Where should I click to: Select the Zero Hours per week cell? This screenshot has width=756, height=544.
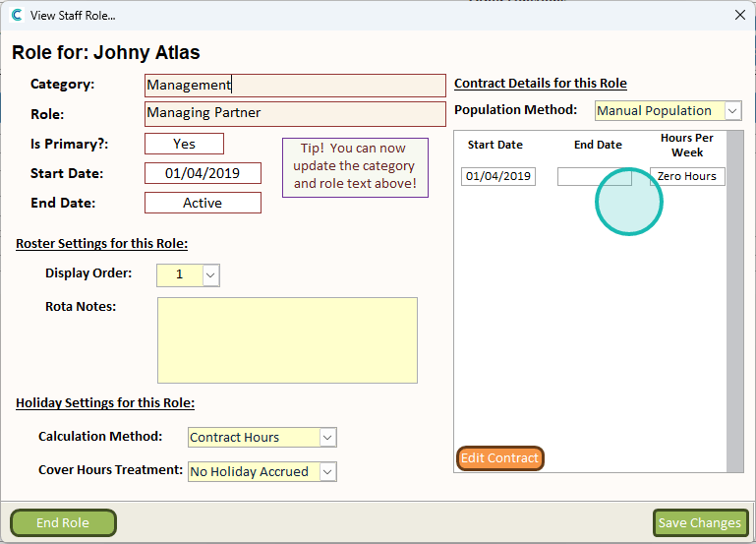687,177
